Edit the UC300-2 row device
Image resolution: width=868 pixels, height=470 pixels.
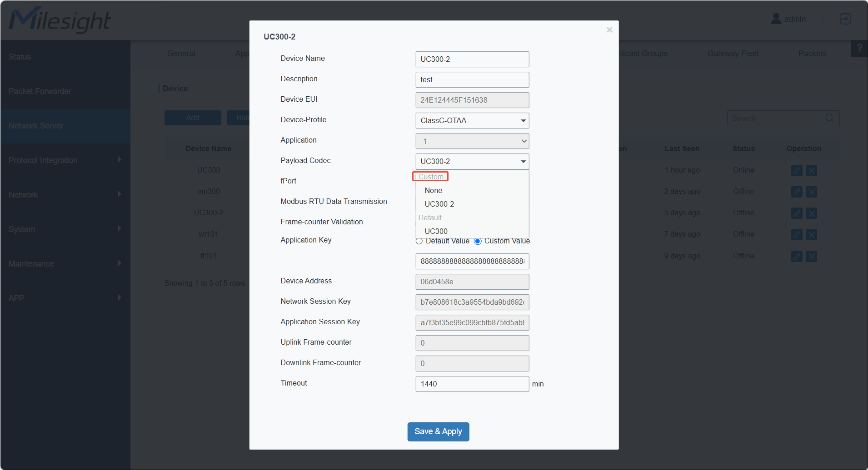pos(797,213)
